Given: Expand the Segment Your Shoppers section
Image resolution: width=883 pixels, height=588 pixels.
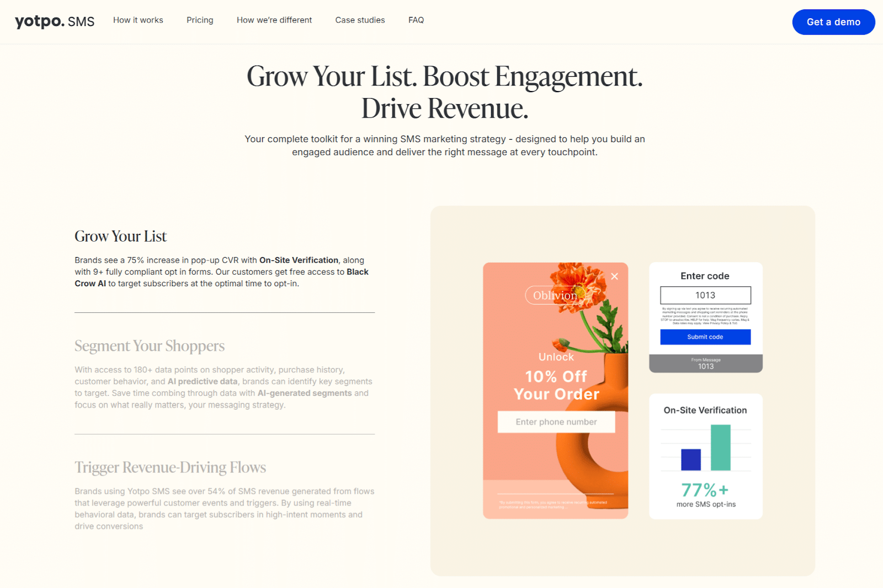Looking at the screenshot, I should pyautogui.click(x=150, y=346).
